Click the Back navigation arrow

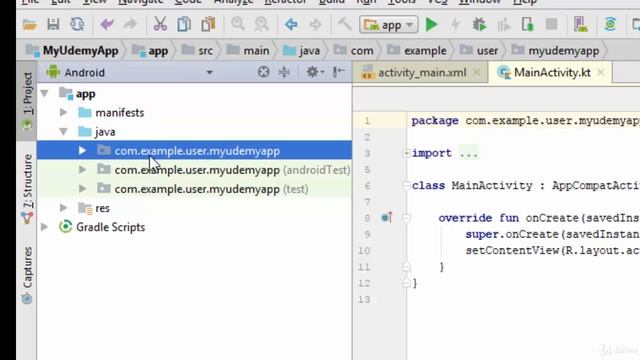click(x=291, y=24)
